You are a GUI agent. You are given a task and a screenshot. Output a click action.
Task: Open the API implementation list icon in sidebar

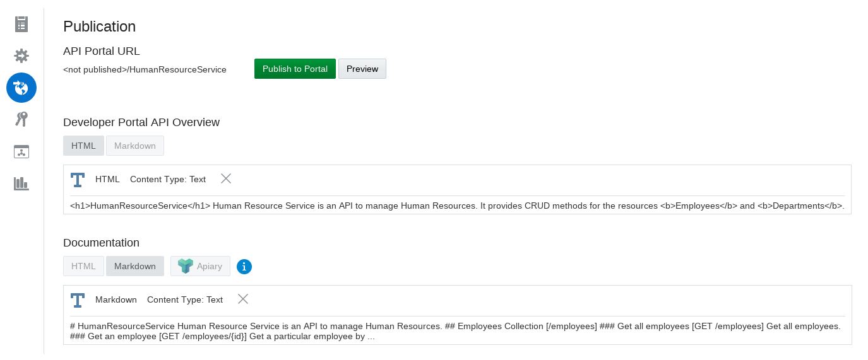pyautogui.click(x=21, y=24)
